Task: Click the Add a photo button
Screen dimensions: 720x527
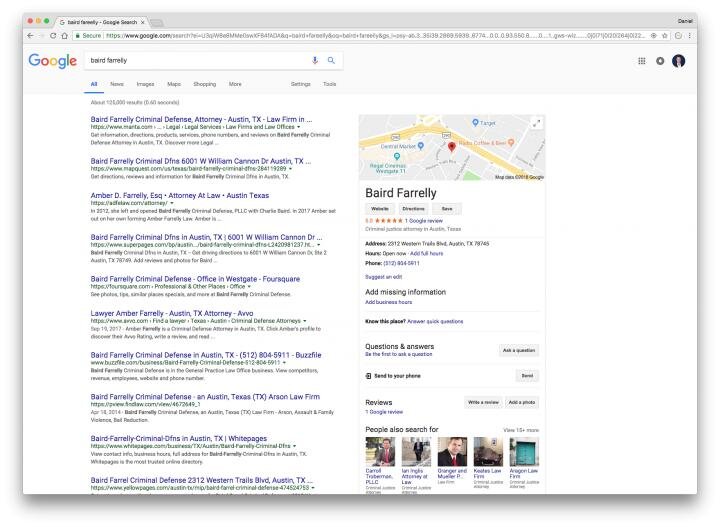Action: tap(522, 403)
